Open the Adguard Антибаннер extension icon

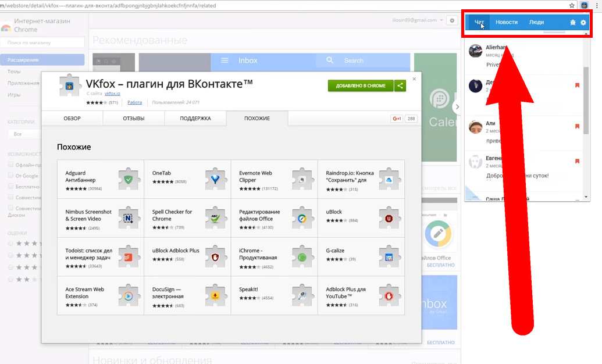129,180
